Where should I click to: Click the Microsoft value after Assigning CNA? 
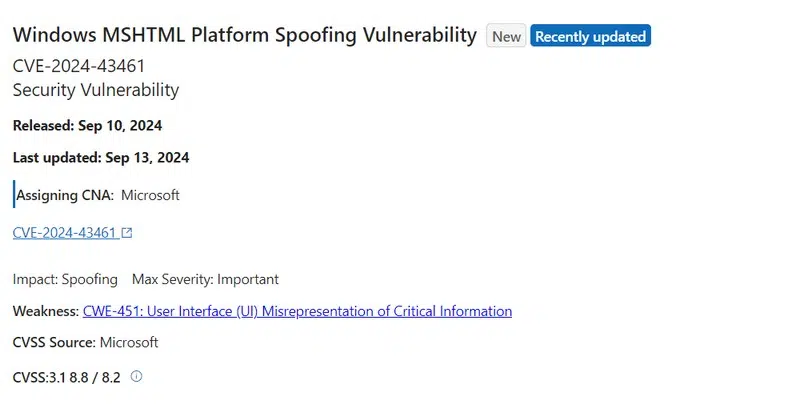(x=150, y=195)
